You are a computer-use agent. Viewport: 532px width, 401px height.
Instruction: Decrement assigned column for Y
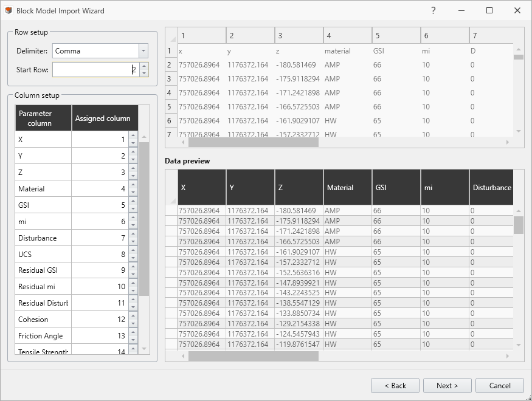(x=133, y=159)
